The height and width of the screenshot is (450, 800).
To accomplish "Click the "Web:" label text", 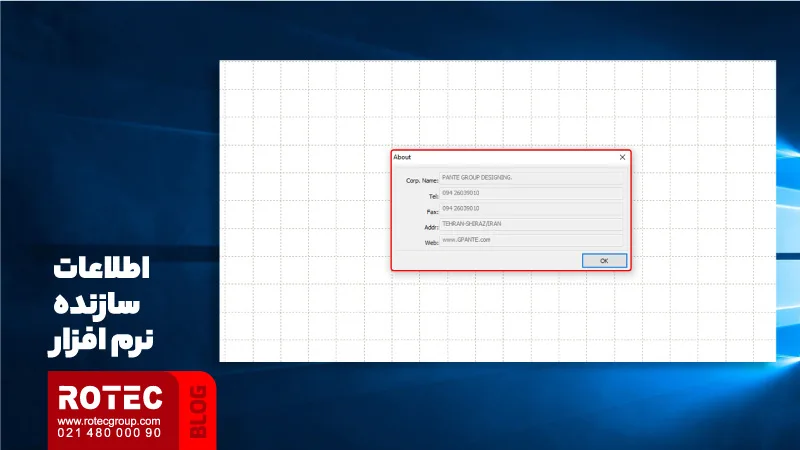I will (x=431, y=242).
